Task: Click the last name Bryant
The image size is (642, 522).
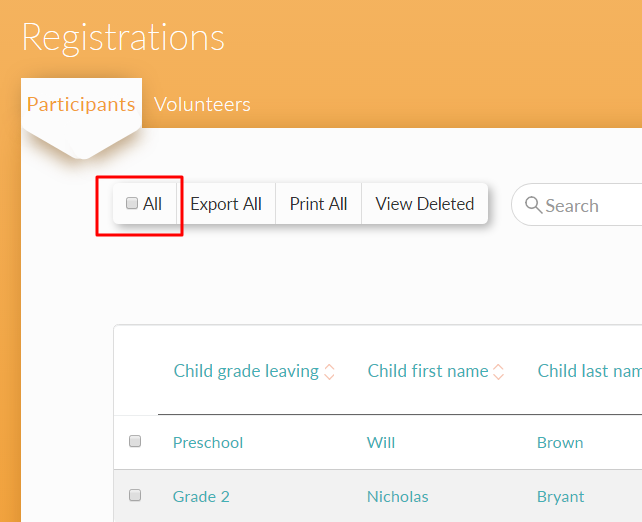Action: pyautogui.click(x=561, y=496)
